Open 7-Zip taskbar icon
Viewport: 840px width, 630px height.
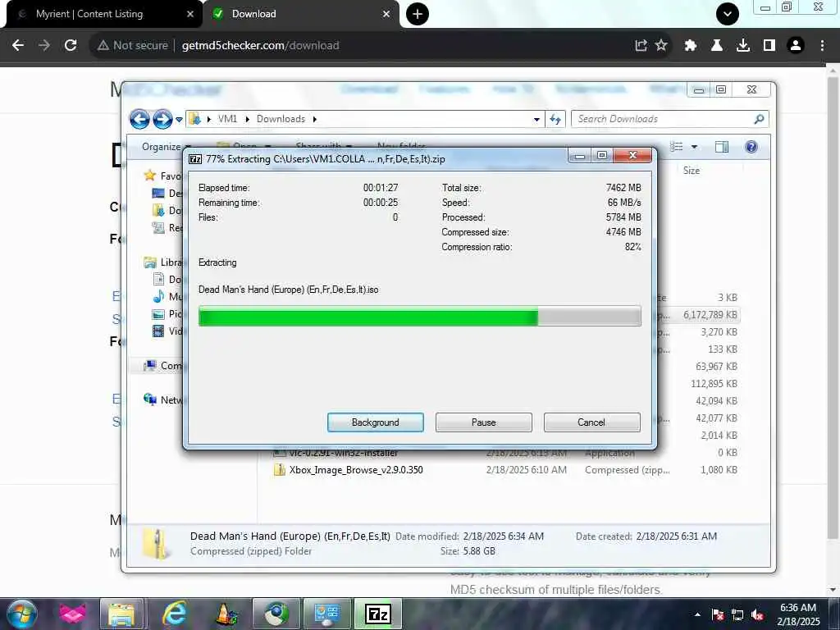377,614
